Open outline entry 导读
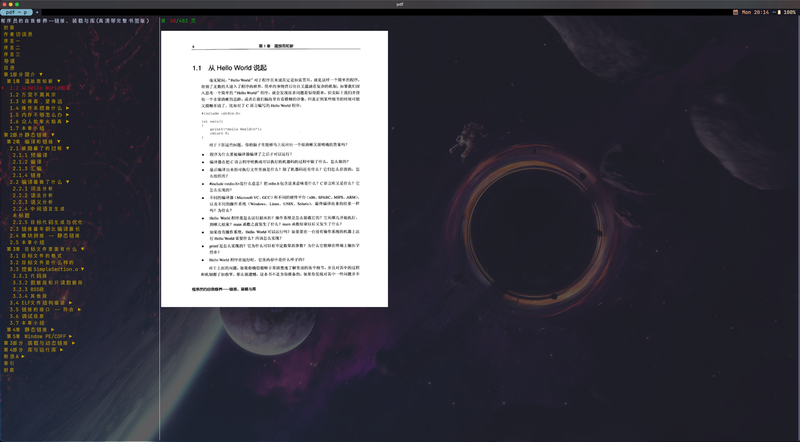The height and width of the screenshot is (442, 800). click(9, 61)
